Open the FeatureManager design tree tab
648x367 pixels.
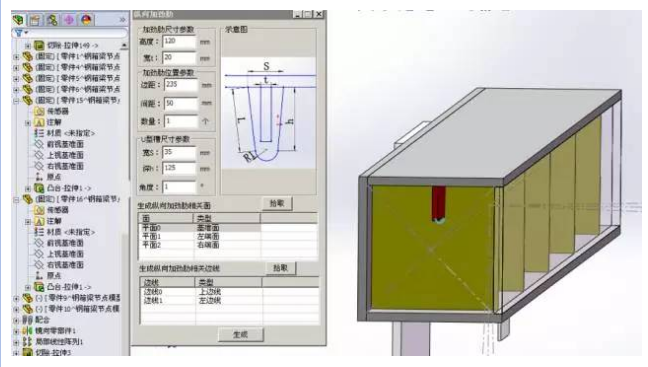18,19
